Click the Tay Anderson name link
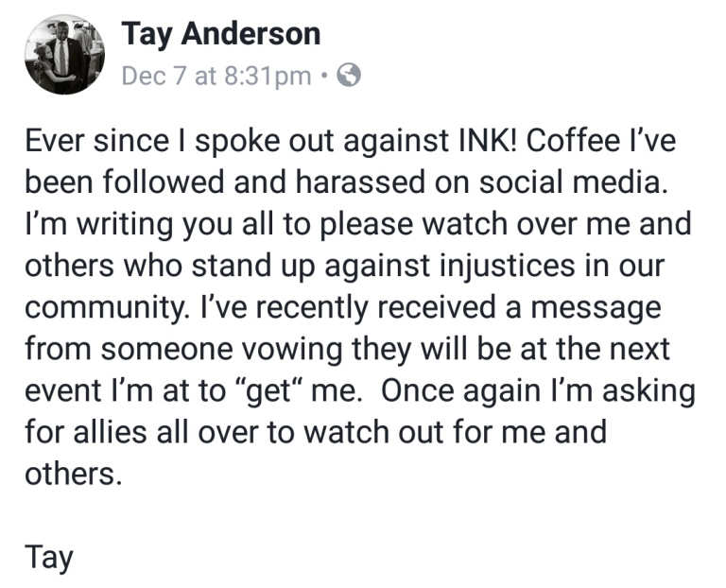 [221, 34]
